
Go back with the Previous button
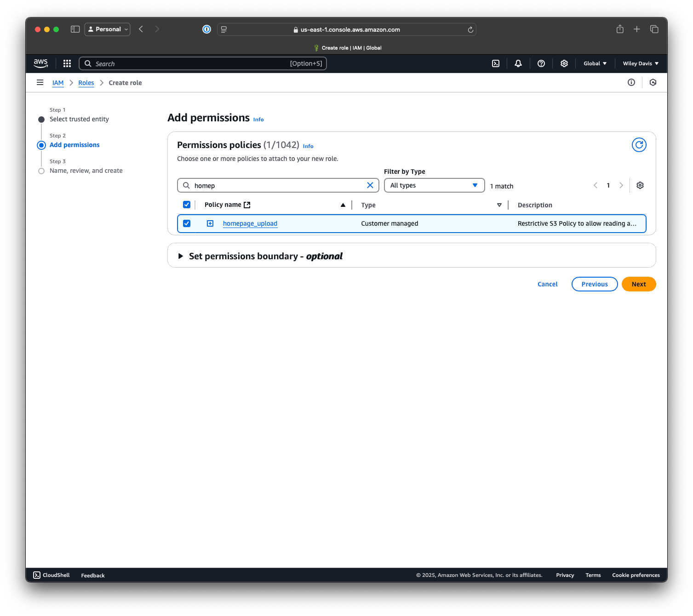point(594,284)
